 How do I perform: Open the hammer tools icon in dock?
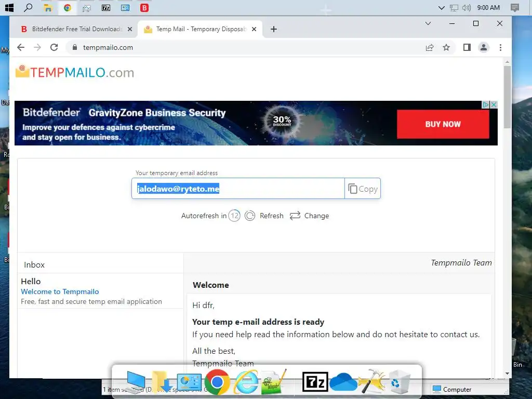tap(371, 382)
